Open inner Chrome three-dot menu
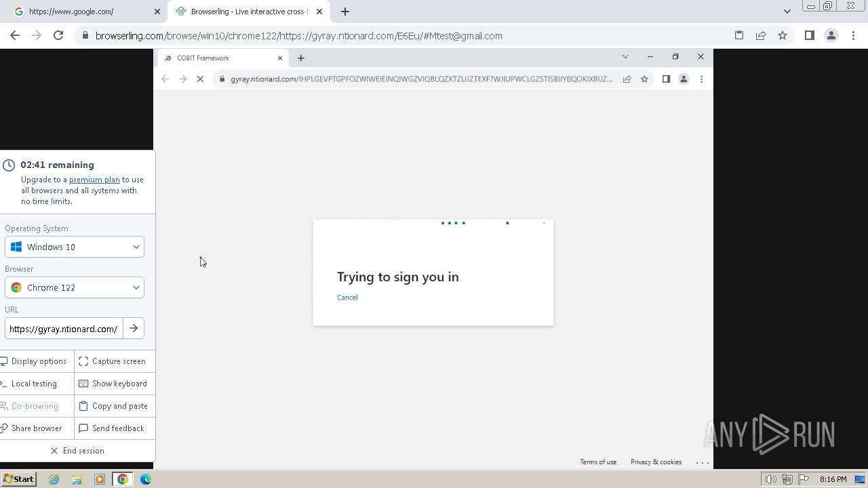868x488 pixels. pos(701,79)
